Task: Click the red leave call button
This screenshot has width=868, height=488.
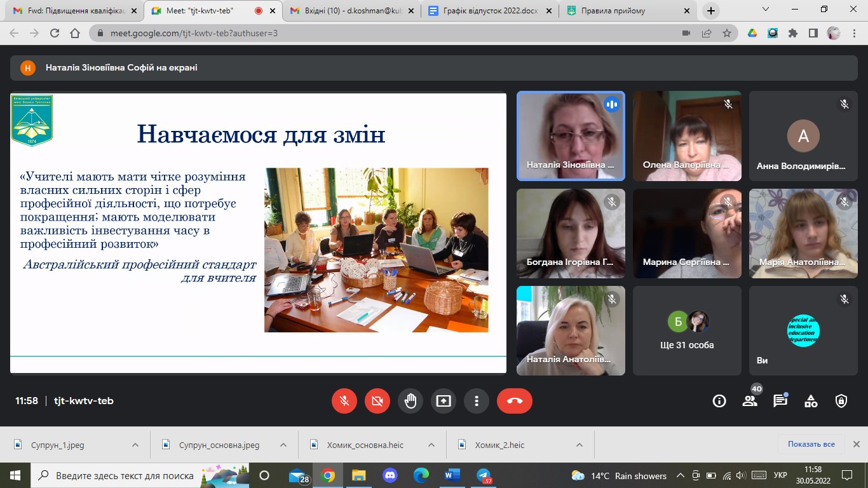Action: coord(514,401)
